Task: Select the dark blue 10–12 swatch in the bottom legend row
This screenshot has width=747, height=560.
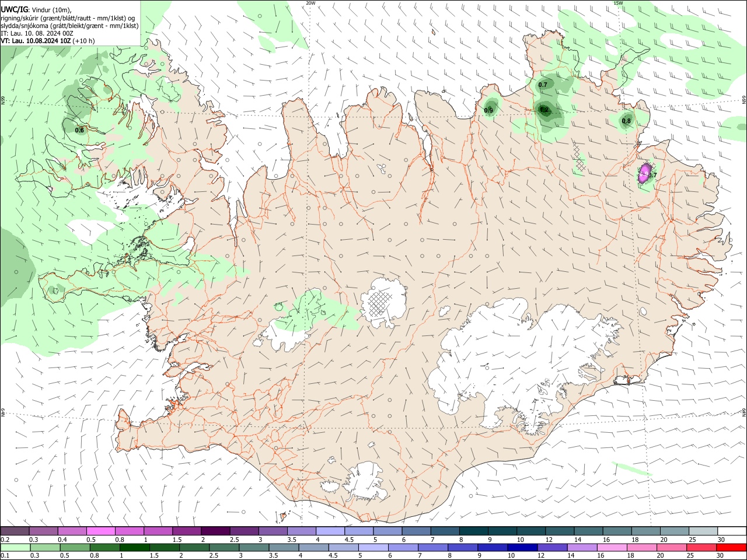Action: [x=521, y=548]
